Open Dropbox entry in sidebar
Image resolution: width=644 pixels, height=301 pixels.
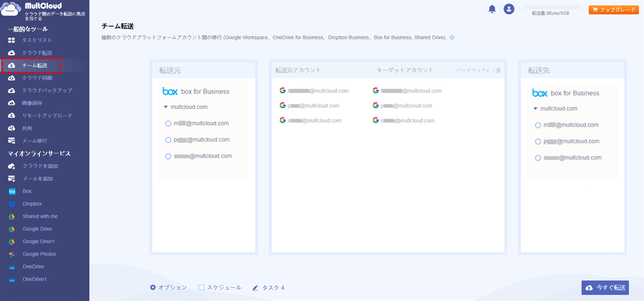tap(32, 204)
